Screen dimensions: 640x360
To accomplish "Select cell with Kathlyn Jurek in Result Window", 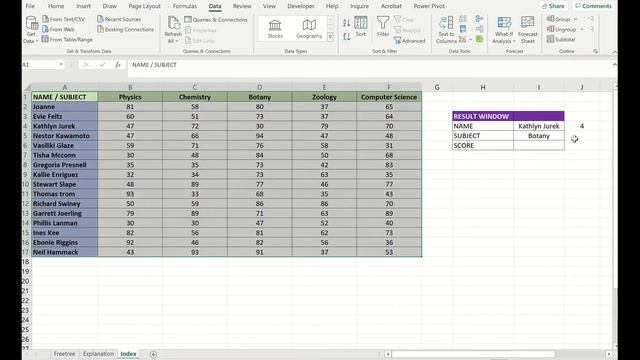I will point(539,126).
